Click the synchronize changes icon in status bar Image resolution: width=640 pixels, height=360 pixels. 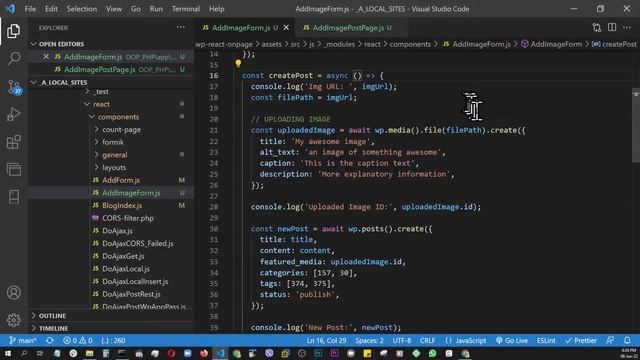tap(50, 340)
